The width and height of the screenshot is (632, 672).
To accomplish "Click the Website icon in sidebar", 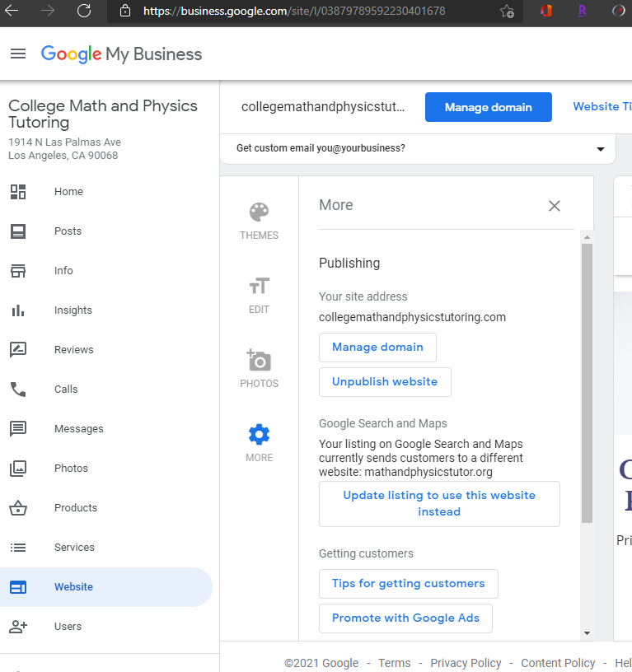I will (x=18, y=587).
